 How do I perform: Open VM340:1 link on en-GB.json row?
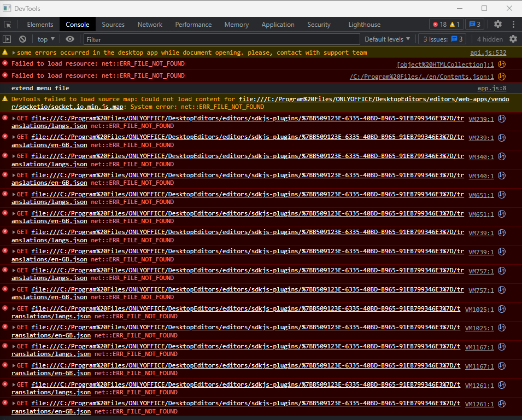click(481, 176)
